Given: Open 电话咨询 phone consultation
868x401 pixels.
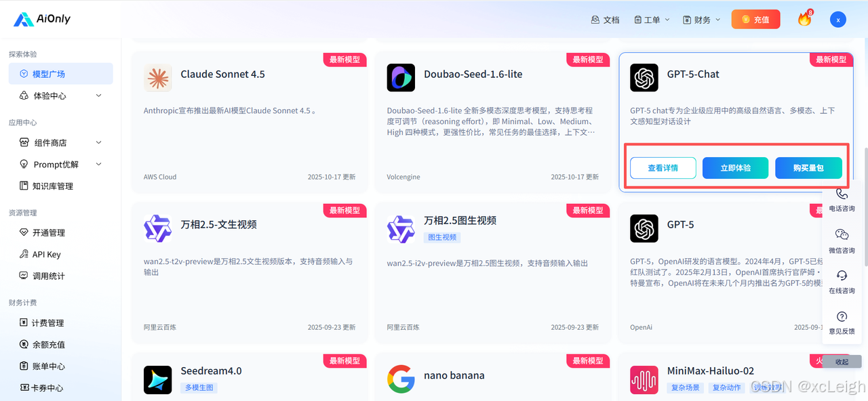Looking at the screenshot, I should click(x=842, y=201).
